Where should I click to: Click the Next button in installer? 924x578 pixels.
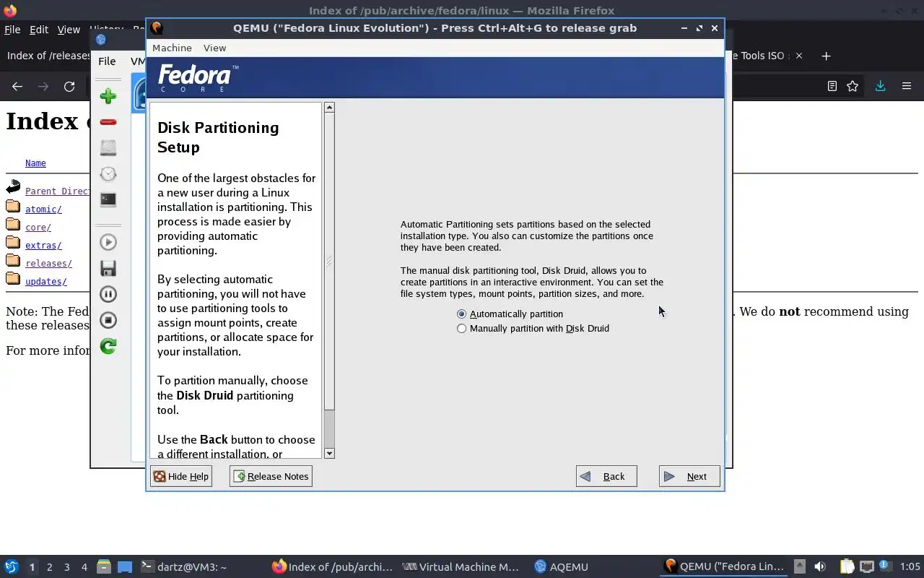689,476
